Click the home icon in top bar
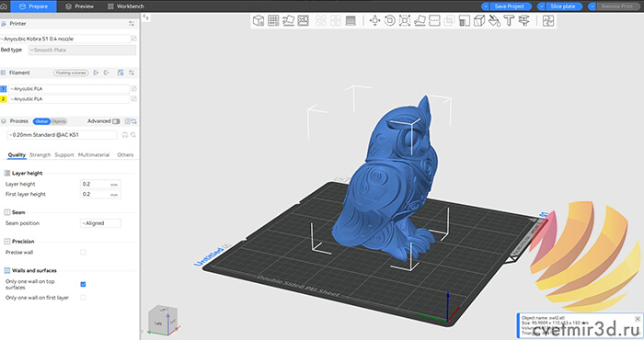 tap(4, 6)
